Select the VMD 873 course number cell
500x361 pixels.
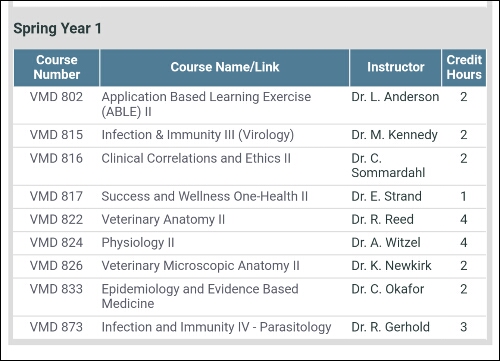coord(56,327)
